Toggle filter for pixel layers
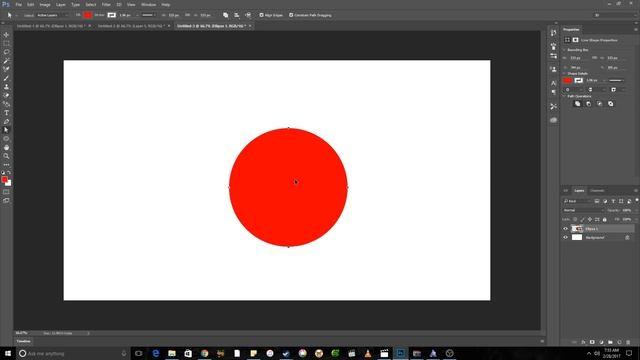Image resolution: width=640 pixels, height=360 pixels. click(x=597, y=201)
